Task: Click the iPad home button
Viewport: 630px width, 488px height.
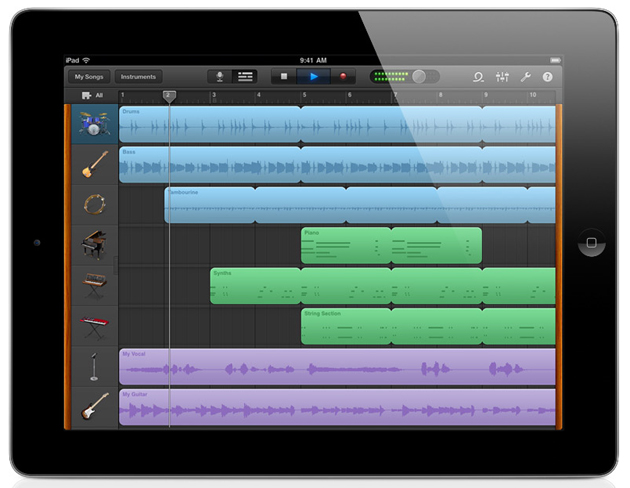Action: click(591, 242)
